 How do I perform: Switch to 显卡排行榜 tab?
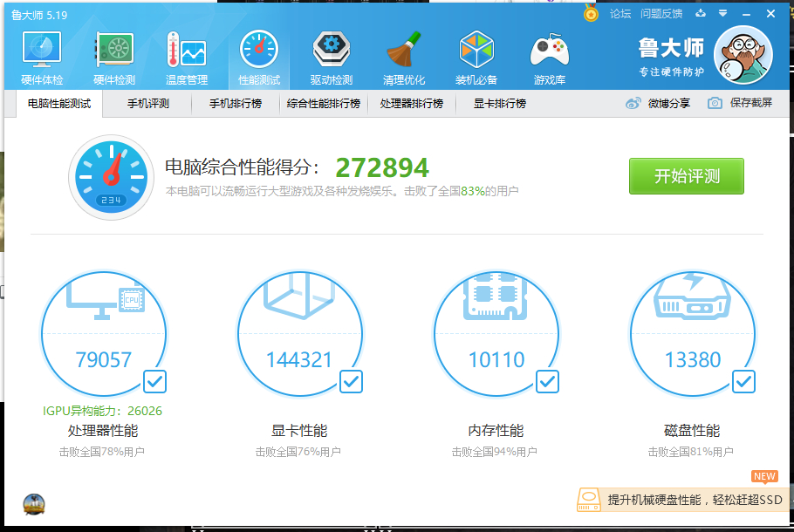pyautogui.click(x=500, y=104)
